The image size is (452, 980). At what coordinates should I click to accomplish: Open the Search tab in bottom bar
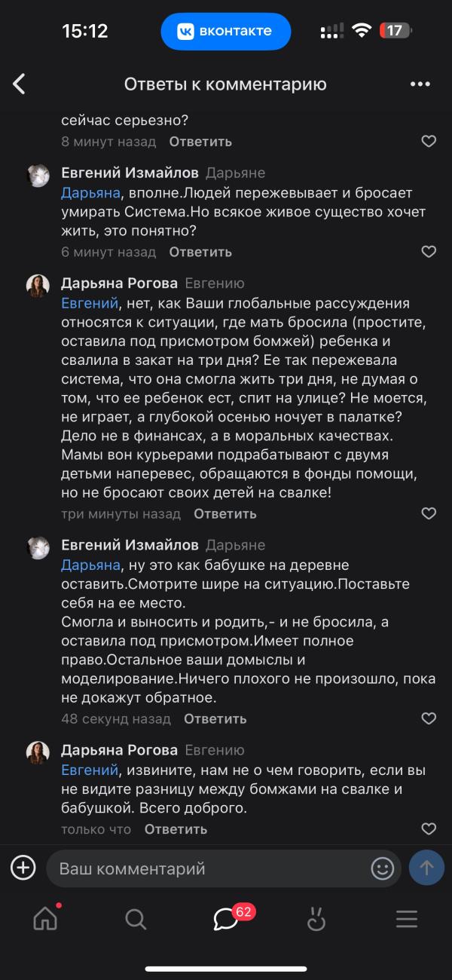pyautogui.click(x=136, y=918)
